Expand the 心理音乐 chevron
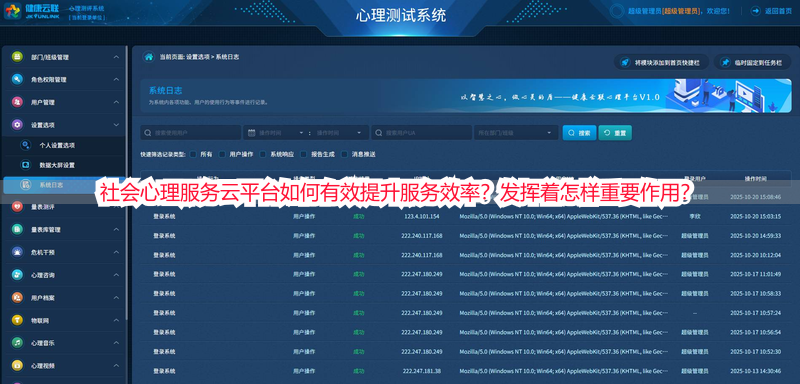Image resolution: width=800 pixels, height=384 pixels. (116, 343)
